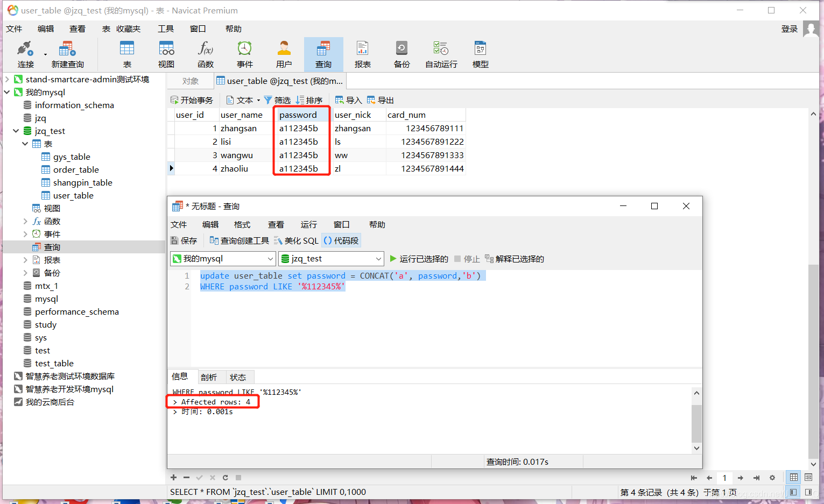Click Beautify SQL (美化 SQL) button
Viewport: 824px width, 504px height.
tap(296, 240)
